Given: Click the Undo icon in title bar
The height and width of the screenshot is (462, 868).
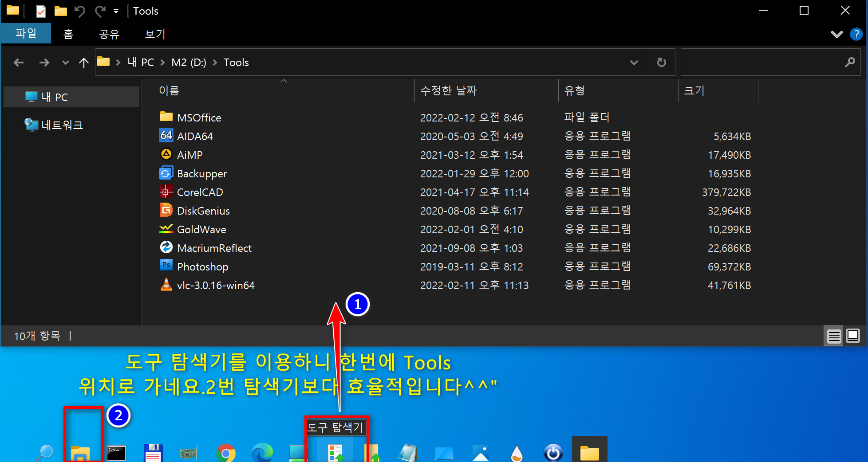Looking at the screenshot, I should pos(80,11).
